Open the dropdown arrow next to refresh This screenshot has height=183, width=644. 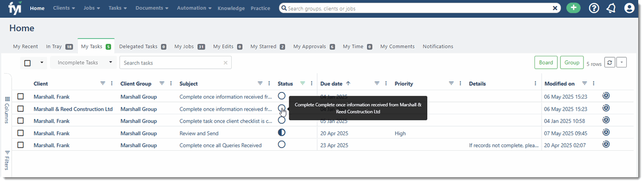[621, 63]
